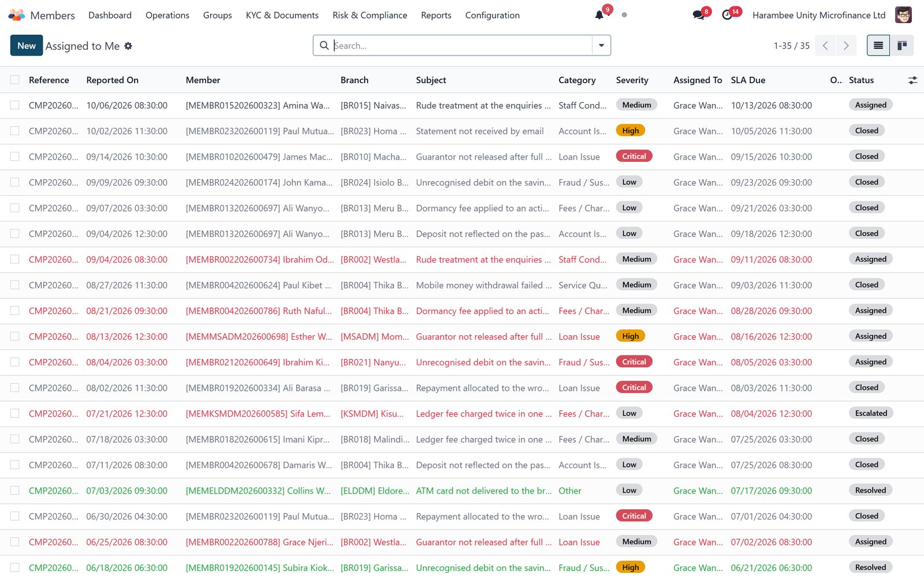Open the notifications bell icon
The image size is (924, 578).
(599, 15)
